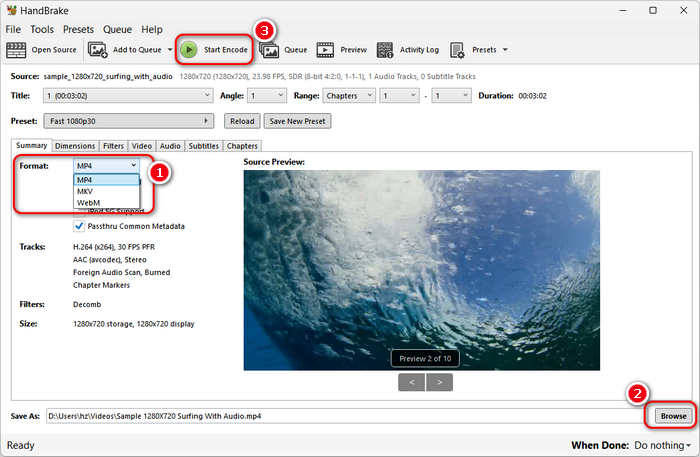Switch to the Subtitles tab

pyautogui.click(x=204, y=146)
